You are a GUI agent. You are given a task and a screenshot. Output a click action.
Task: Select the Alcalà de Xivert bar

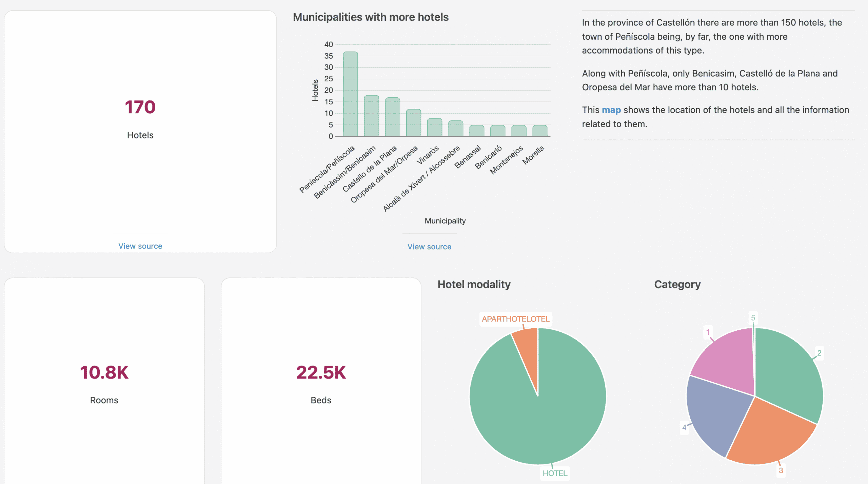pos(455,129)
